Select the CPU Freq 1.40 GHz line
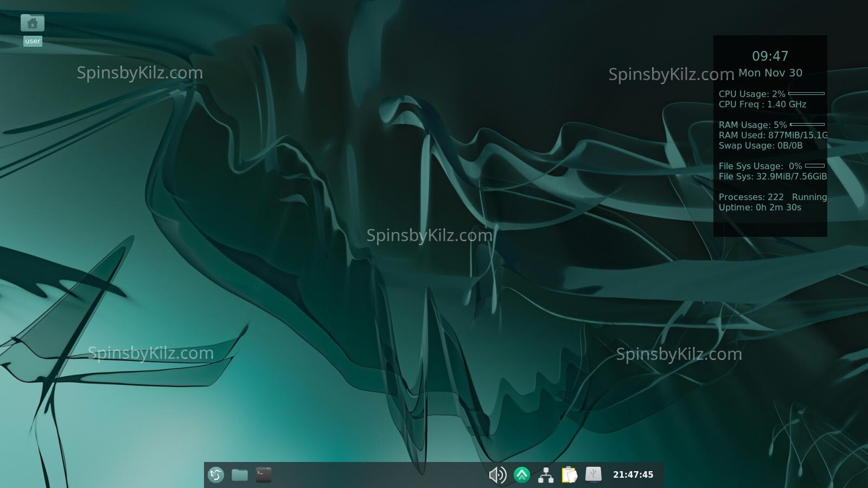 click(x=762, y=105)
